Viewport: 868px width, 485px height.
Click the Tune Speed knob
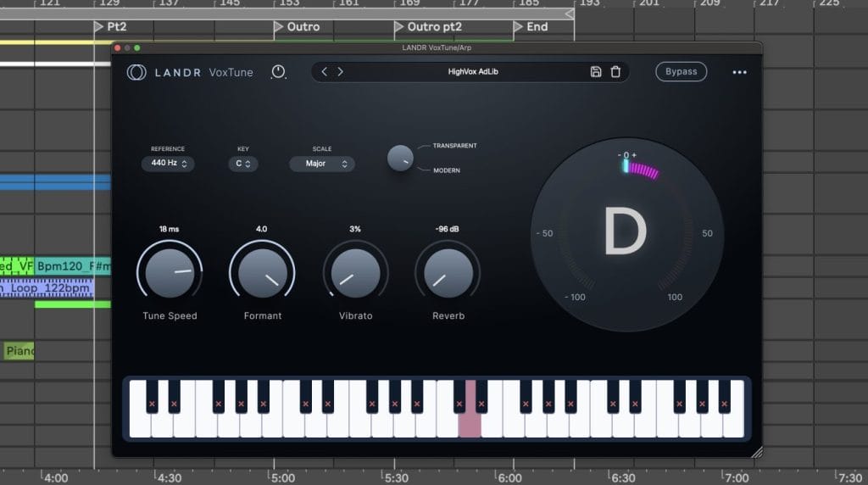point(170,273)
